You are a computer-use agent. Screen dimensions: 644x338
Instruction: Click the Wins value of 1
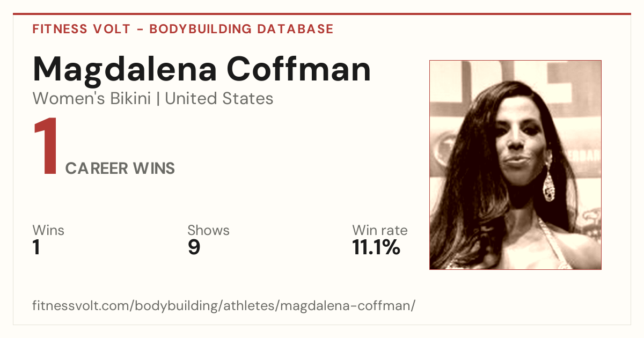pos(36,248)
